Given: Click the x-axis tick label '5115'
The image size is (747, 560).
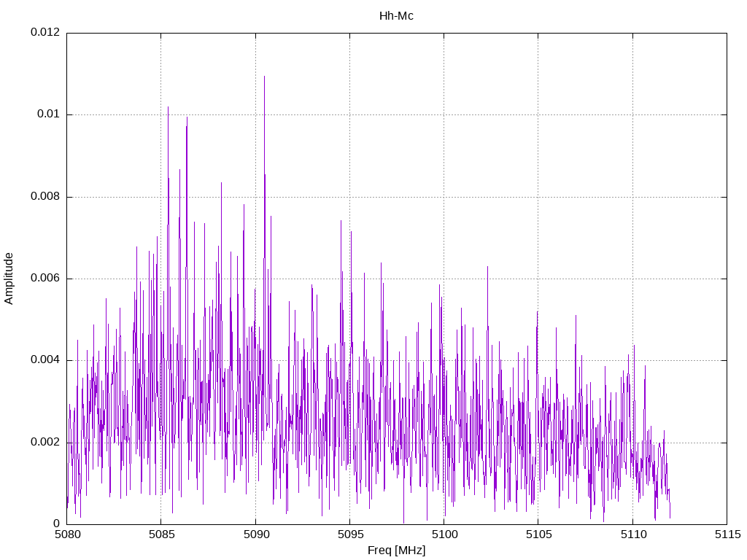Looking at the screenshot, I should coord(727,534).
